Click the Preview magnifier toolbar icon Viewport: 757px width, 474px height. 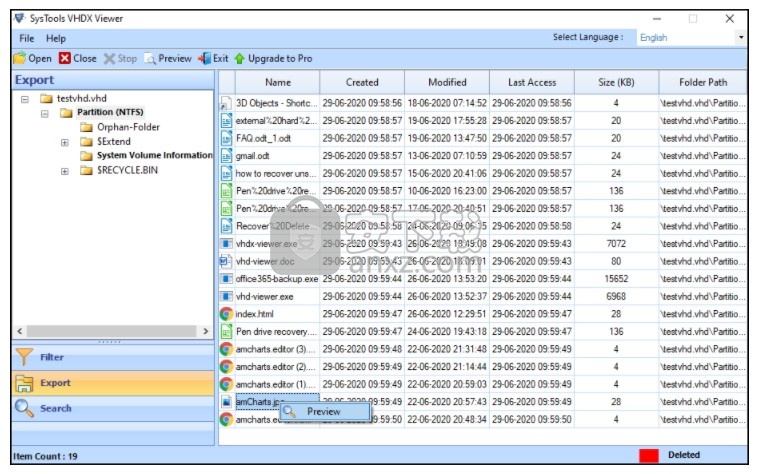click(x=150, y=59)
